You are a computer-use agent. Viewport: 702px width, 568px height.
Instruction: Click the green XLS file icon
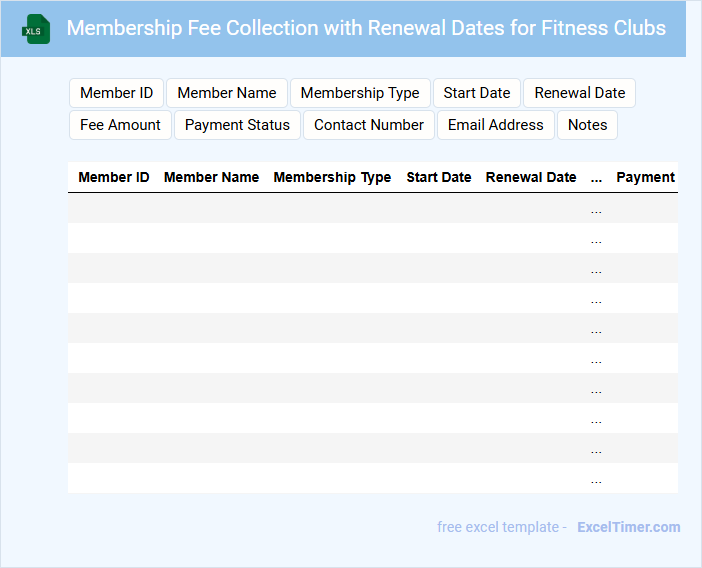coord(36,29)
